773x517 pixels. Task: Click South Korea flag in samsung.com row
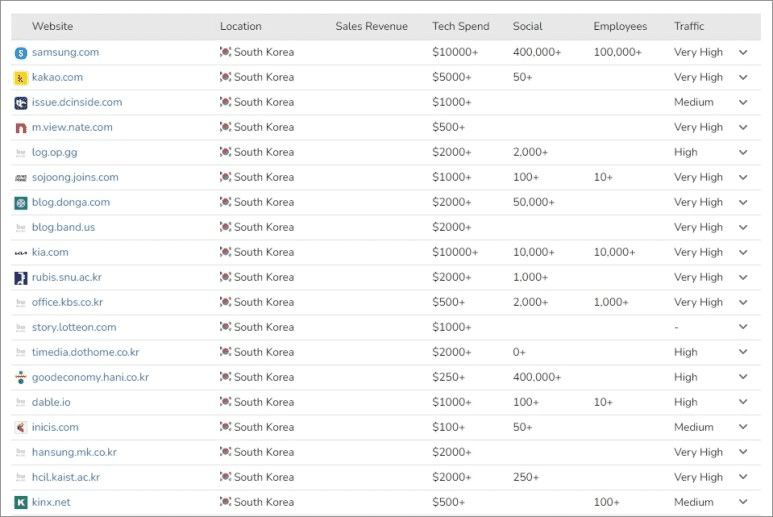point(225,52)
